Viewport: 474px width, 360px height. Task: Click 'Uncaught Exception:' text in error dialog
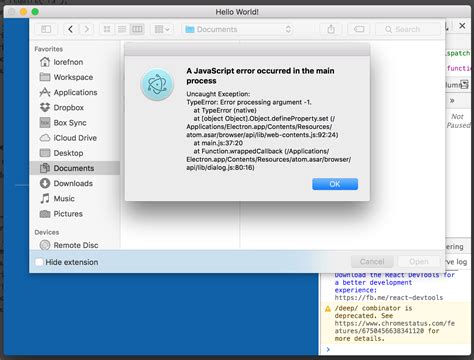click(x=218, y=94)
